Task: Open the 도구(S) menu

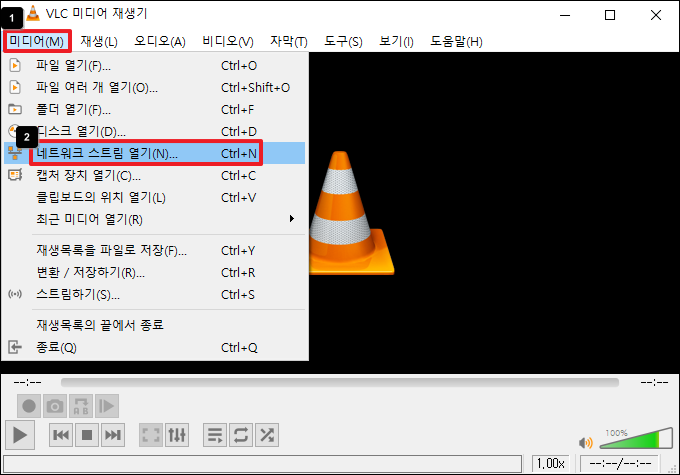Action: [343, 42]
